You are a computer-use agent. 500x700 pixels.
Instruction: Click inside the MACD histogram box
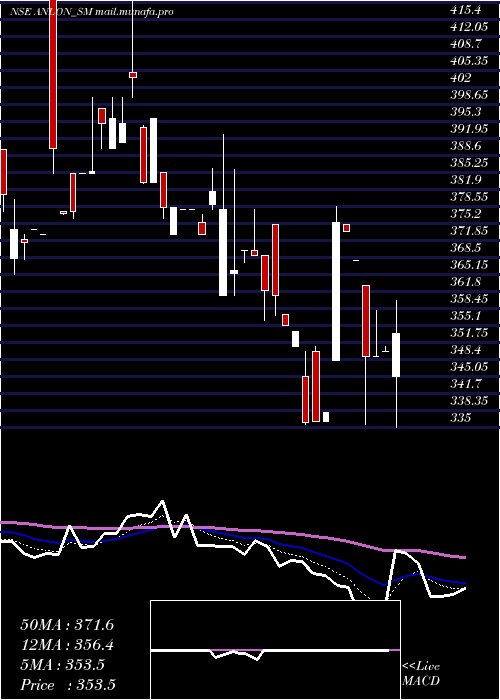pos(275,650)
